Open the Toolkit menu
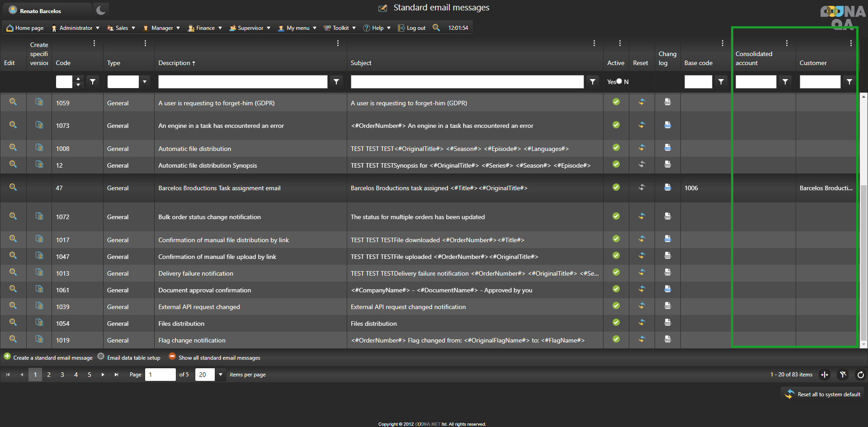 pyautogui.click(x=340, y=28)
